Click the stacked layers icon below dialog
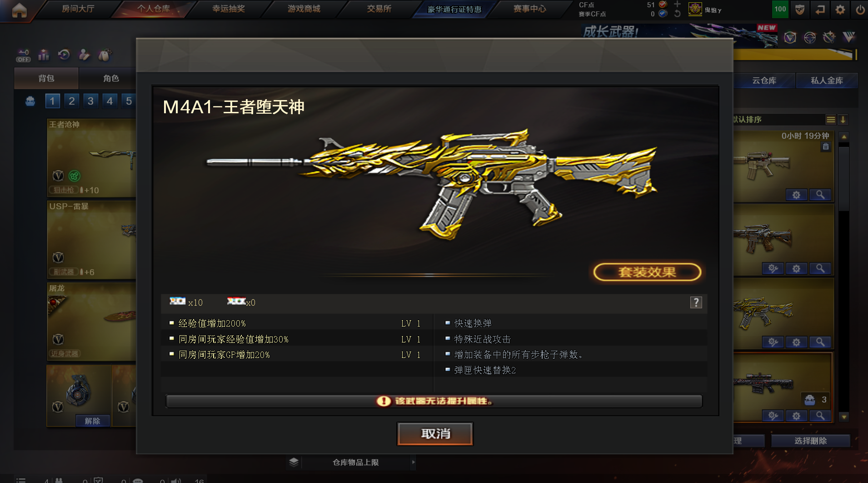The width and height of the screenshot is (868, 483). click(294, 462)
